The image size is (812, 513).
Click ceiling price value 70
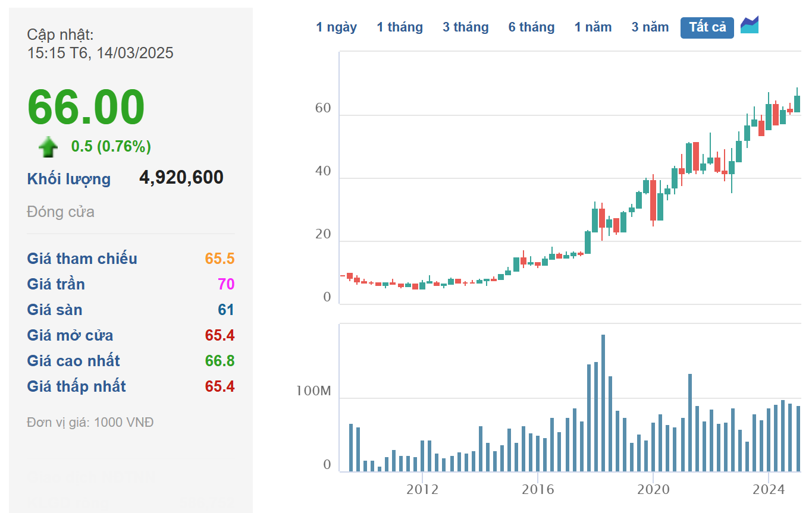[227, 284]
